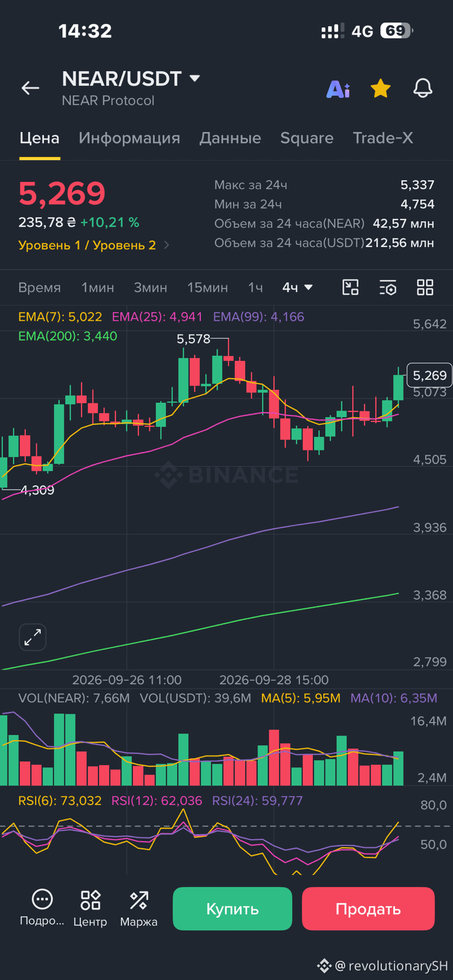Tap the red Продать button
The height and width of the screenshot is (980, 453).
[368, 908]
